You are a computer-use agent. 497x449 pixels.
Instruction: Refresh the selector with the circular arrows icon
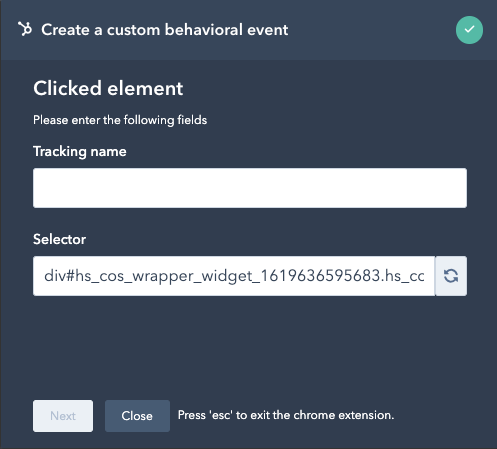click(x=451, y=276)
